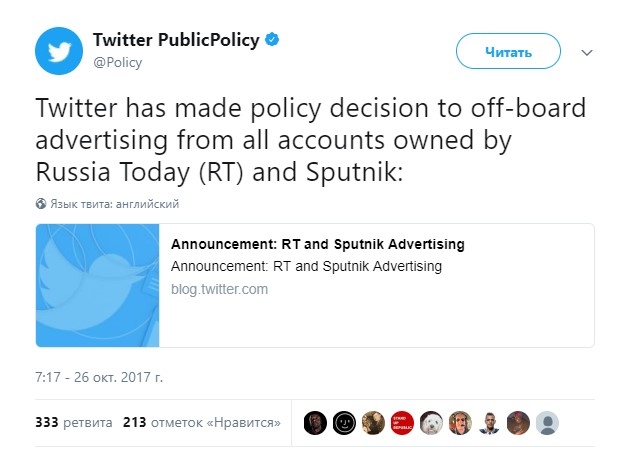Click the Twitter PublicPolicy profile avatar
Image resolution: width=633 pixels, height=454 pixels.
59,50
